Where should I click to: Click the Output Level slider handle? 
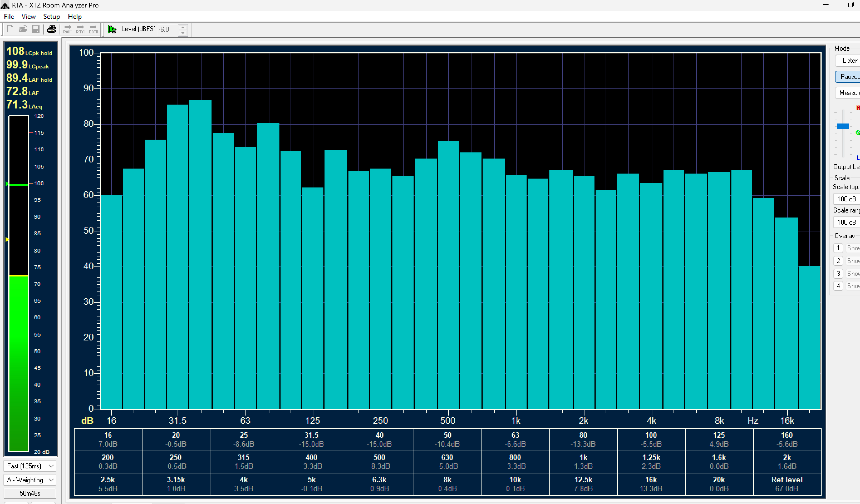pos(842,126)
